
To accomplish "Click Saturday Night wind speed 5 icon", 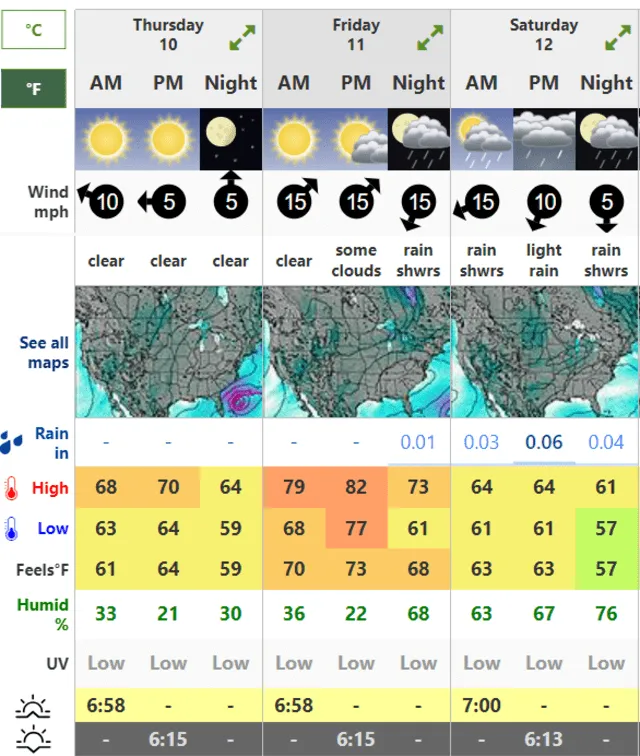I will pyautogui.click(x=606, y=204).
